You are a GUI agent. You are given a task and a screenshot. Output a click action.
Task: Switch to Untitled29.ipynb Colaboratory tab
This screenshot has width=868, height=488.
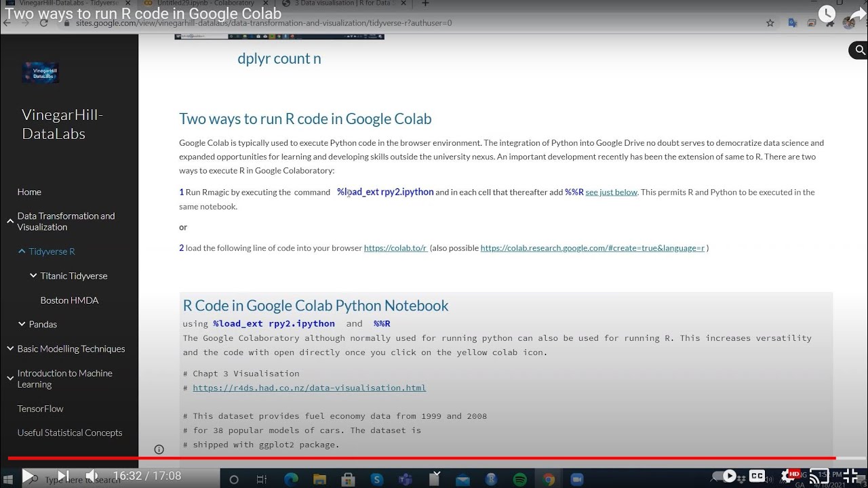pos(203,3)
